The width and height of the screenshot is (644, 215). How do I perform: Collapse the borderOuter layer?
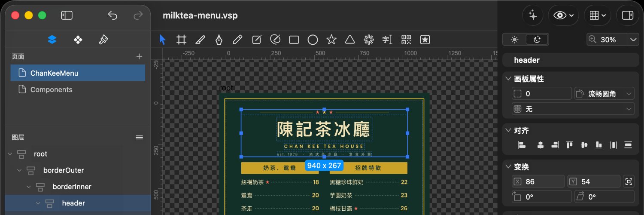pos(19,170)
